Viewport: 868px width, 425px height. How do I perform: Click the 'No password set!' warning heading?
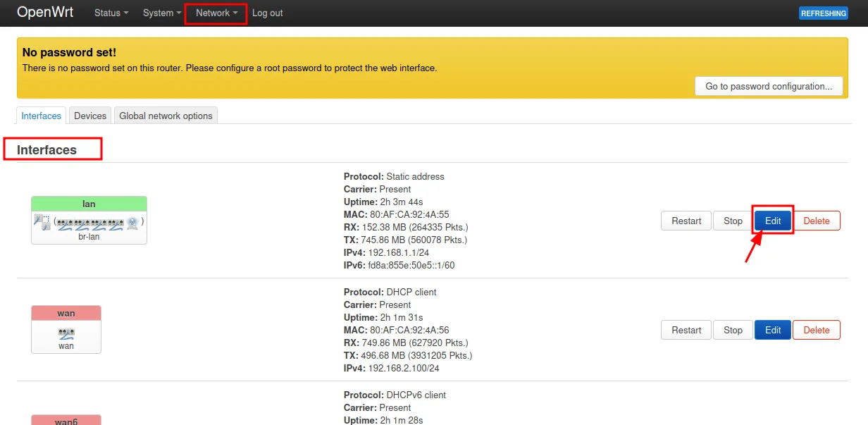tap(69, 52)
